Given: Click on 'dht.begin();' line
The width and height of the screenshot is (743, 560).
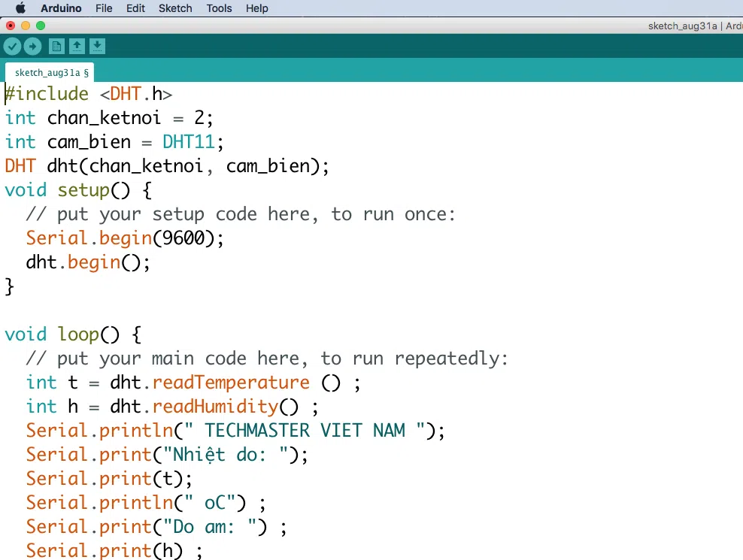Looking at the screenshot, I should pos(88,262).
